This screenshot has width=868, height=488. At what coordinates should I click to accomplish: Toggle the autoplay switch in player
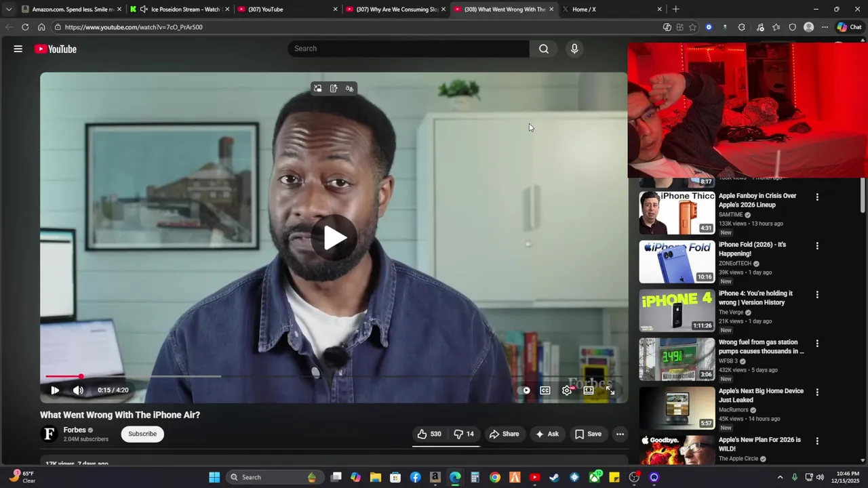526,390
